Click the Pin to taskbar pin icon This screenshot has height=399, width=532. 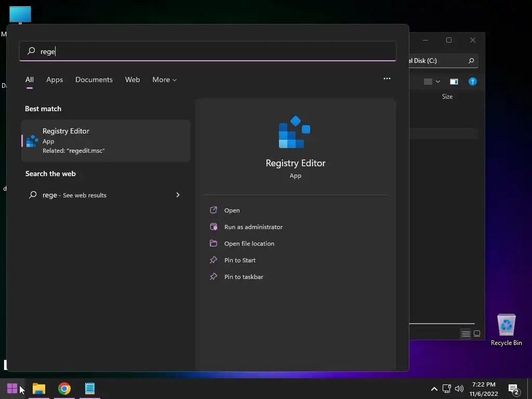(214, 276)
